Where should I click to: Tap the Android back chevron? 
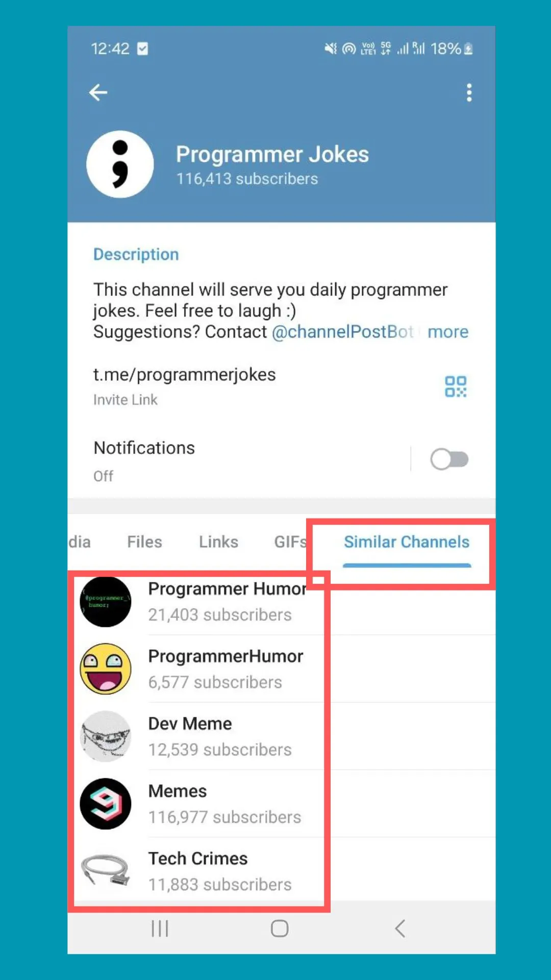coord(400,928)
